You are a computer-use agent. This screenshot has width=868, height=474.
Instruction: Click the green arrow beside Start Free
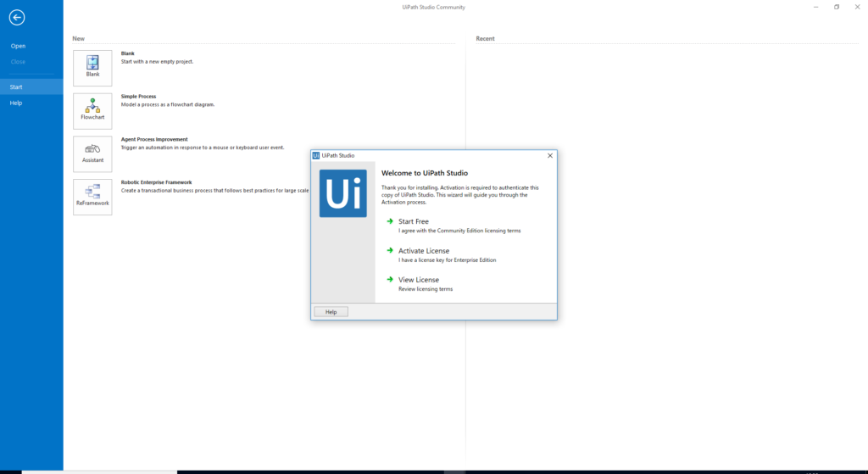tap(390, 221)
